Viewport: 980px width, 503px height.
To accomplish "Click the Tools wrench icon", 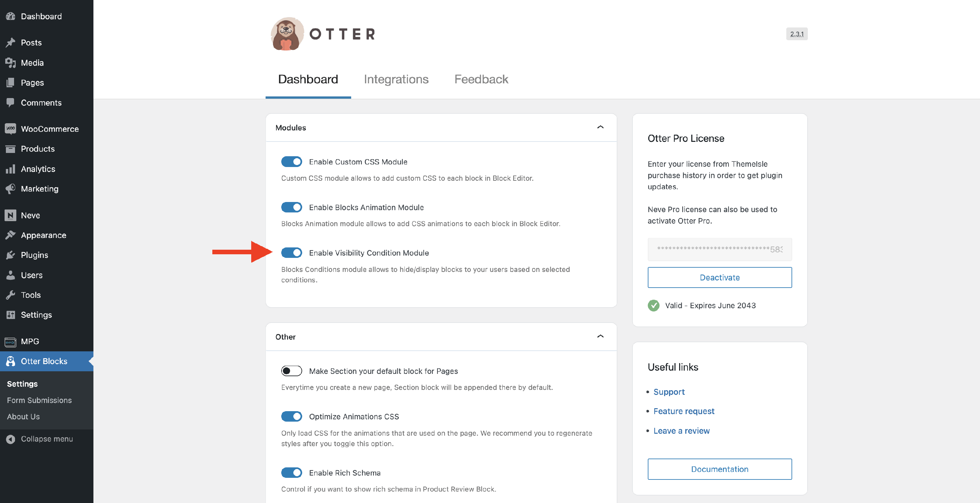I will pos(10,295).
